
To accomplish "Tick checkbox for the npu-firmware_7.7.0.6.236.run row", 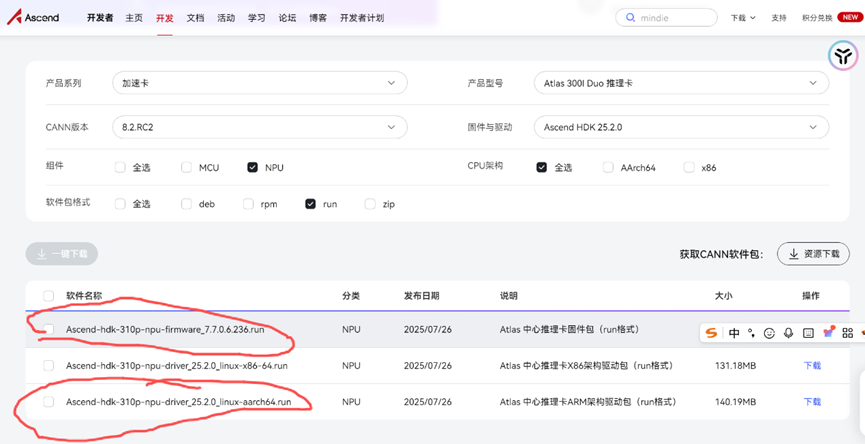I will [49, 329].
